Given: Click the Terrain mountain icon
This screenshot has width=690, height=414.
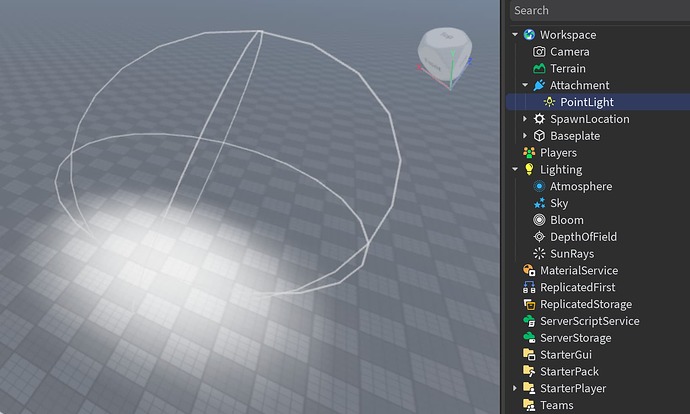Looking at the screenshot, I should (x=539, y=68).
